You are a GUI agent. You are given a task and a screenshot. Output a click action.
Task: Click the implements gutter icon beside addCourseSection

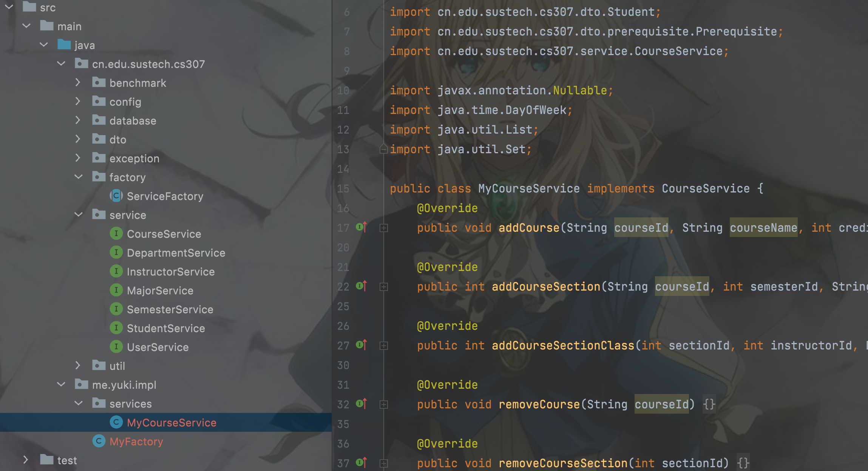pyautogui.click(x=361, y=286)
